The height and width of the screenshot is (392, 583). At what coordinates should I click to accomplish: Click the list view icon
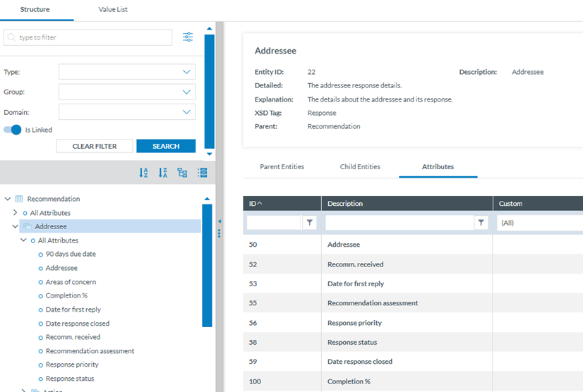pyautogui.click(x=203, y=173)
